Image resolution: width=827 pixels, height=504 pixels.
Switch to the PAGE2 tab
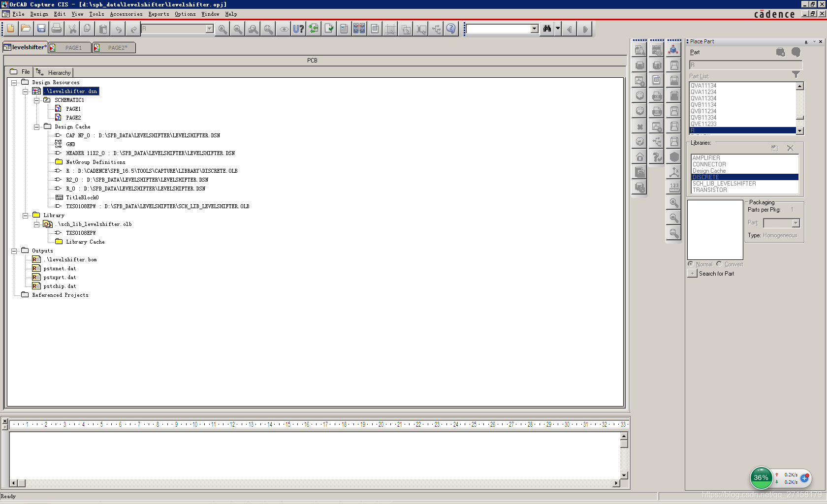tap(114, 48)
